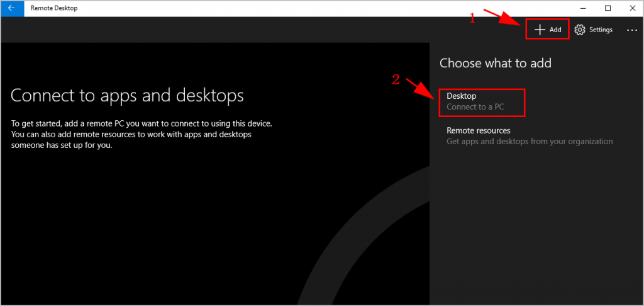The width and height of the screenshot is (644, 306).
Task: Click the 'Choose what to add' heading
Action: click(x=495, y=63)
